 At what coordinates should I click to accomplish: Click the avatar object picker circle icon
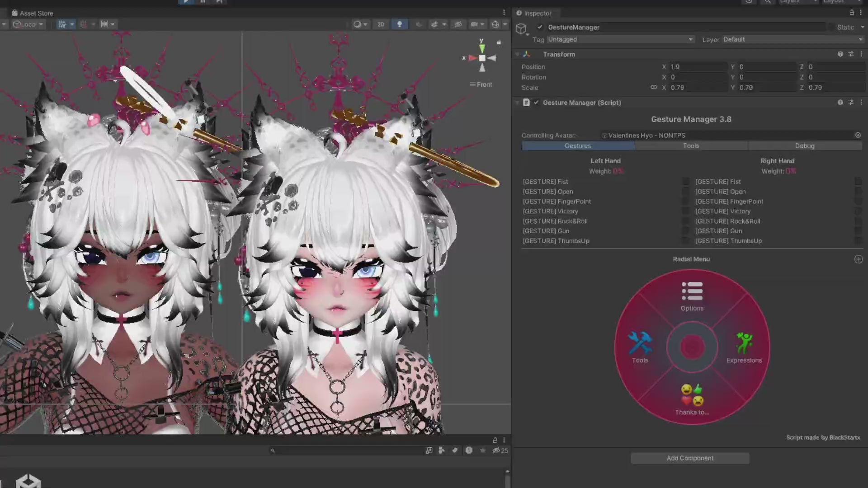(858, 135)
